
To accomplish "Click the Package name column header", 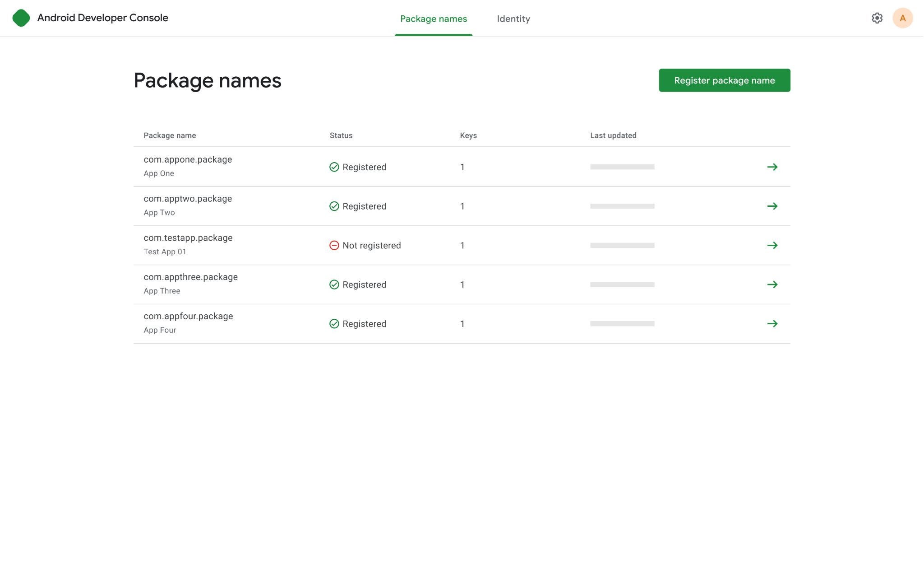I will 170,135.
